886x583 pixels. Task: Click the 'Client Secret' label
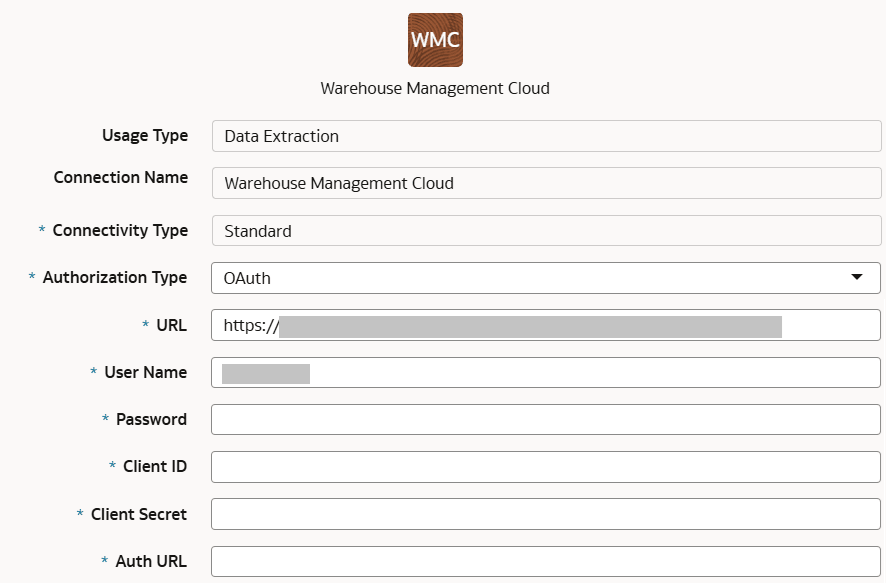tap(139, 514)
